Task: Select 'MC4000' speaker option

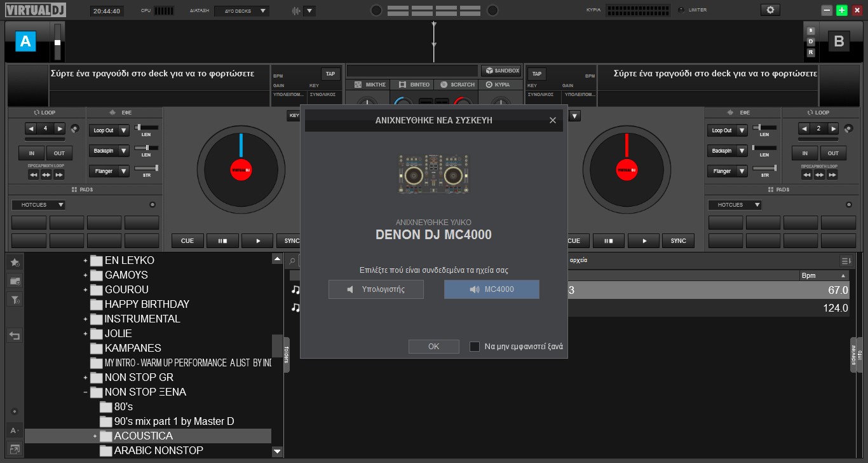Action: (492, 289)
